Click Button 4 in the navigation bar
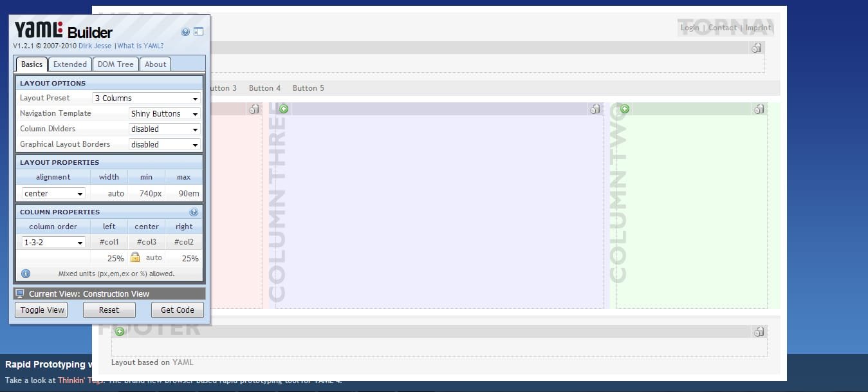This screenshot has height=392, width=868. [264, 88]
